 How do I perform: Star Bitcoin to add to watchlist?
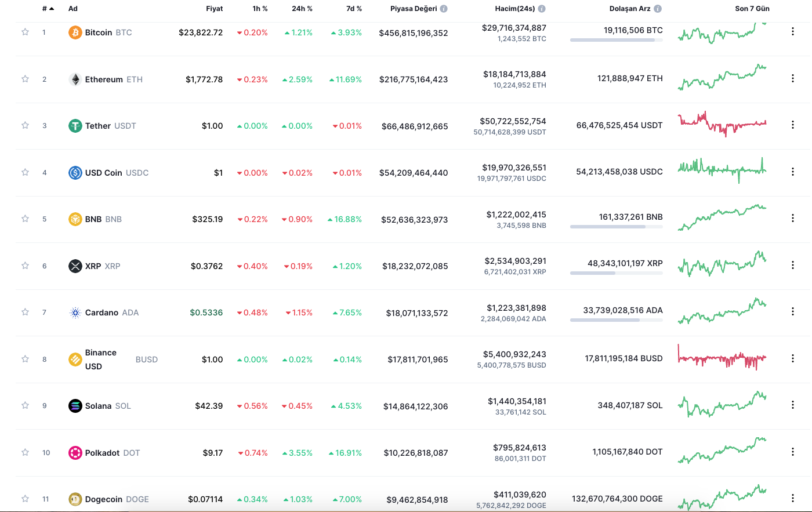pyautogui.click(x=25, y=32)
